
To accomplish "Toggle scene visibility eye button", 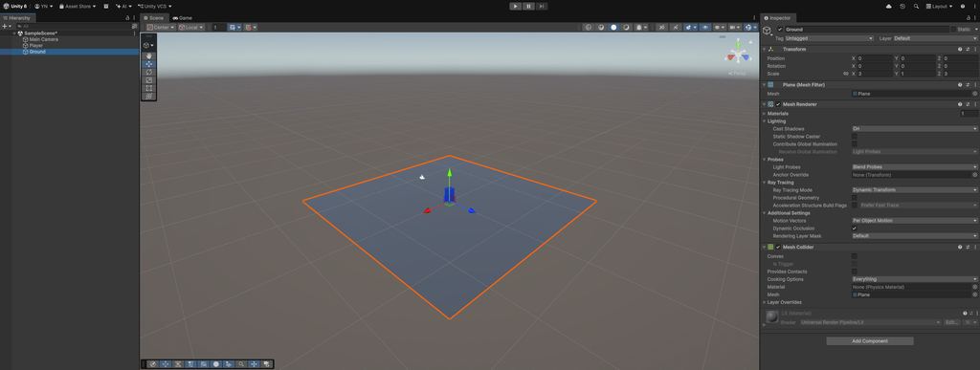I will pyautogui.click(x=705, y=28).
